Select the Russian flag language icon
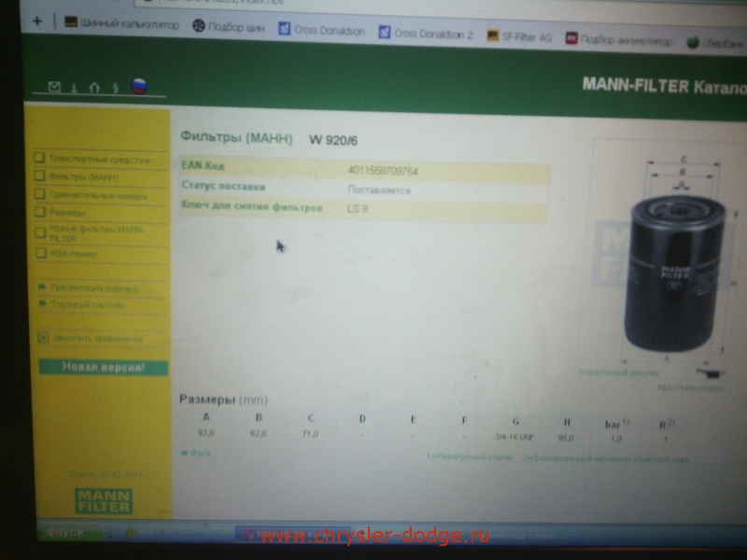Viewport: 747px width, 560px height. [x=138, y=86]
